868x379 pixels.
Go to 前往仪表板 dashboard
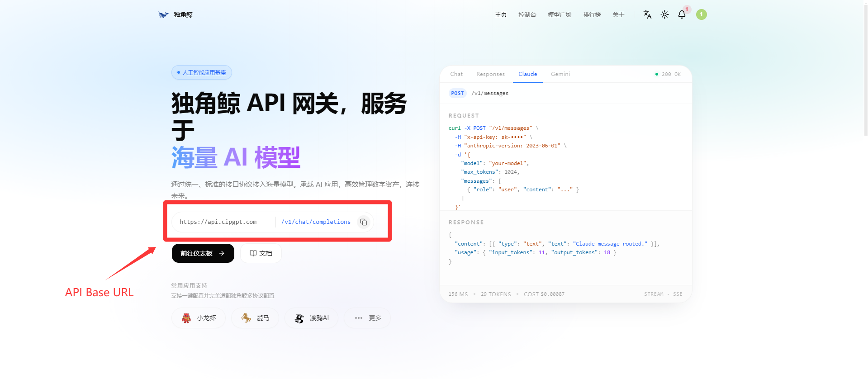203,253
